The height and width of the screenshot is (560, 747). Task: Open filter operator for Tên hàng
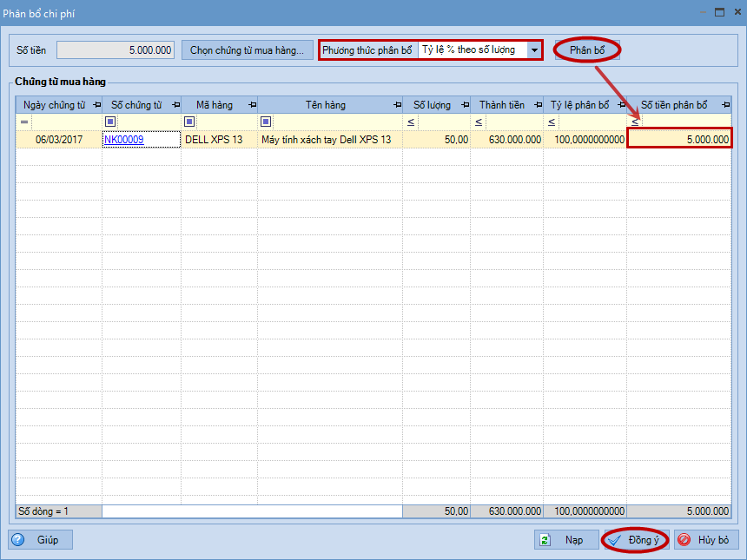pos(266,122)
